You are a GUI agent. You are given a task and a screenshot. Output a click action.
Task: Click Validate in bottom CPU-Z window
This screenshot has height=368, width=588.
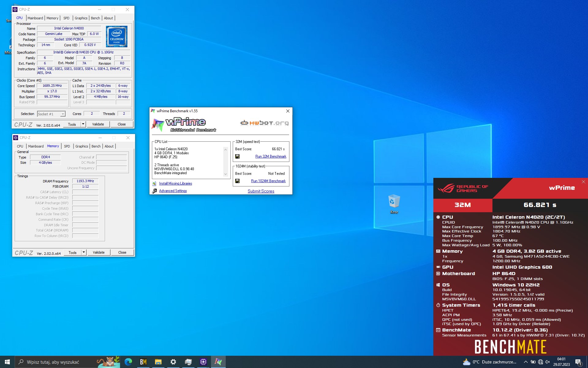99,252
